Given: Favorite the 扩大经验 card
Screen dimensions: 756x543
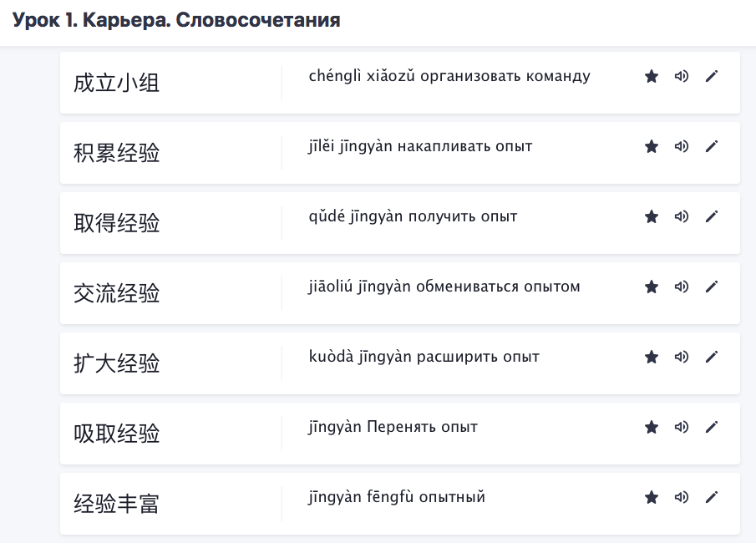Looking at the screenshot, I should [652, 357].
